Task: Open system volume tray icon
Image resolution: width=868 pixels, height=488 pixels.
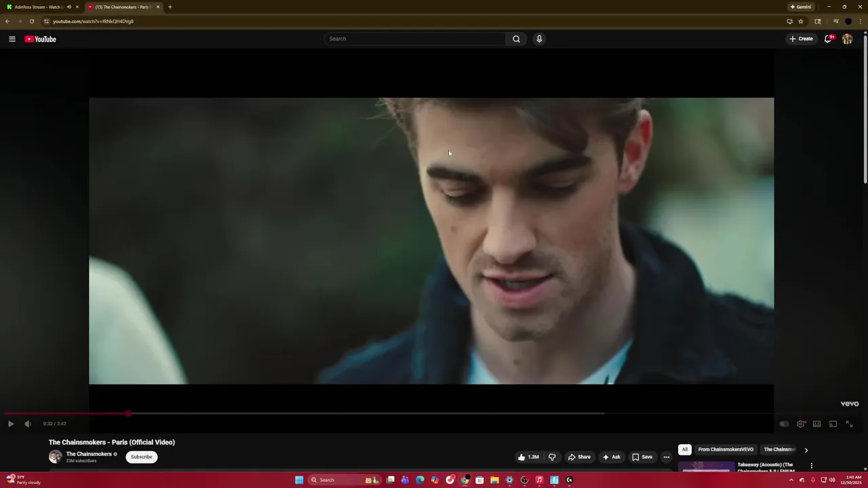Action: click(x=832, y=480)
